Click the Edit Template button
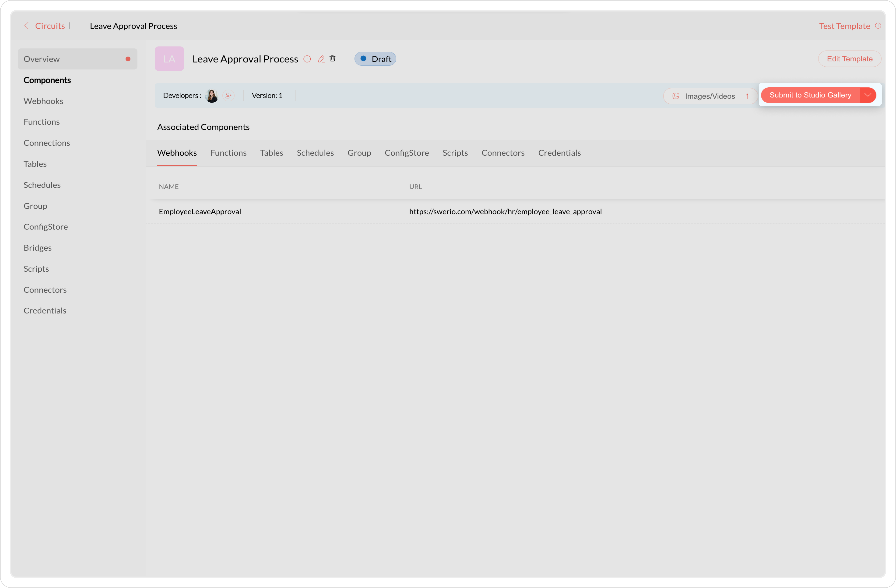The width and height of the screenshot is (896, 588). coord(849,59)
